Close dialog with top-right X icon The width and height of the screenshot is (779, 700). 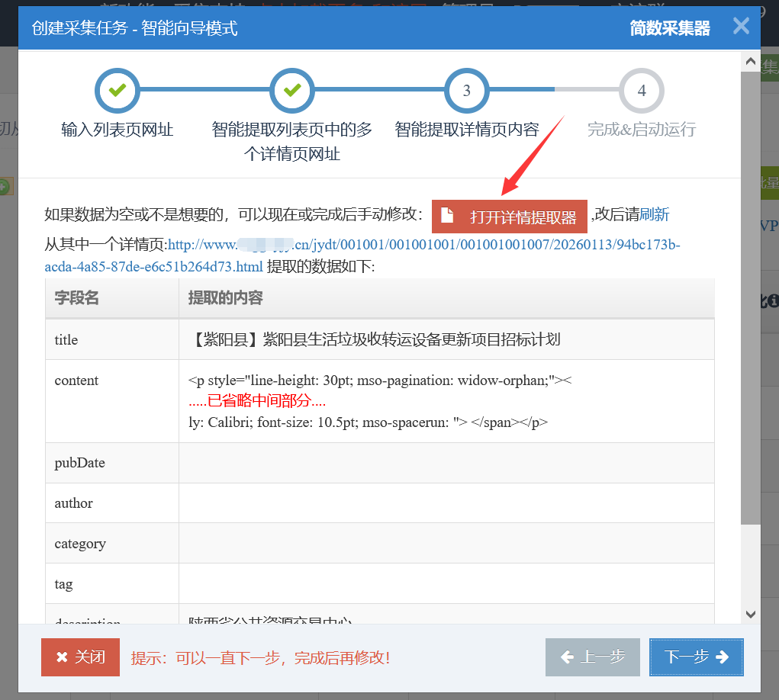[x=741, y=27]
